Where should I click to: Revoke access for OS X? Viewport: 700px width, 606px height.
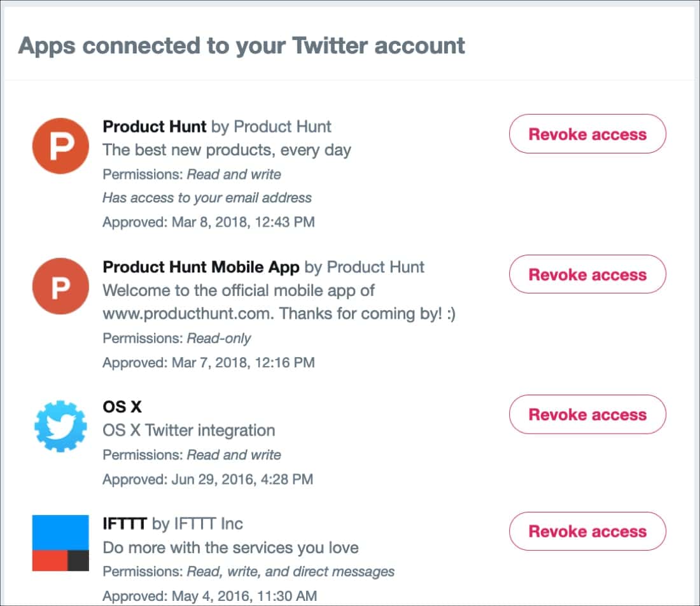pos(587,414)
